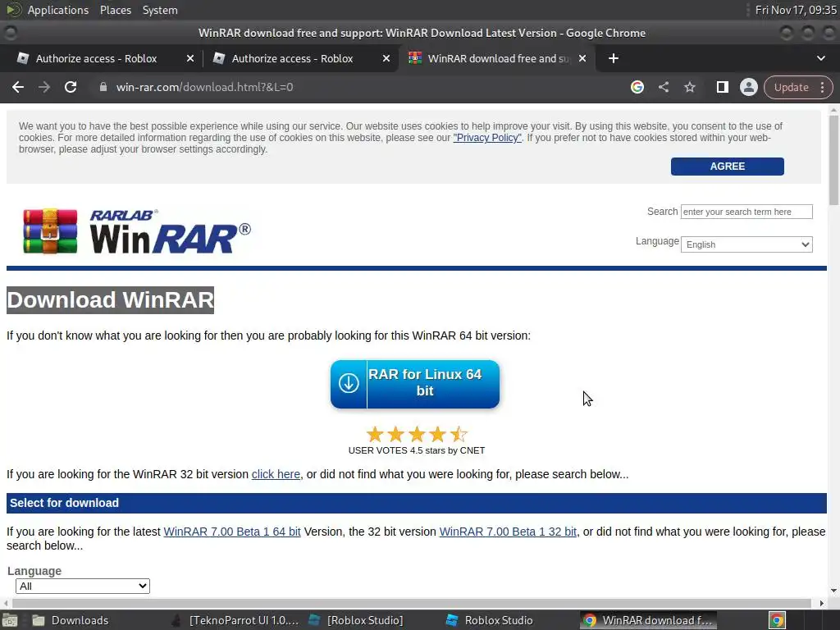The height and width of the screenshot is (630, 840).
Task: Open a new Chrome tab
Action: [x=614, y=58]
